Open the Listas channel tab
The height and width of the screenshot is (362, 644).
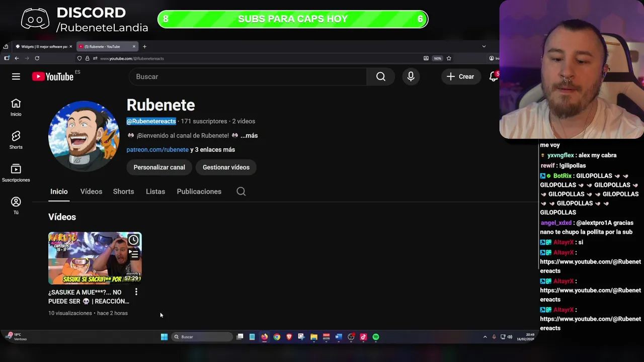(x=155, y=192)
